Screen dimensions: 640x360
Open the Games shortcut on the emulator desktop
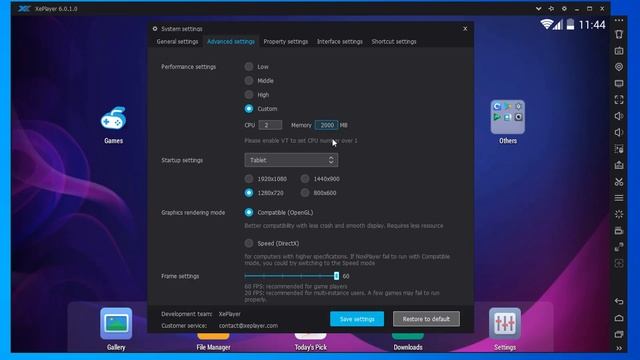pyautogui.click(x=113, y=125)
